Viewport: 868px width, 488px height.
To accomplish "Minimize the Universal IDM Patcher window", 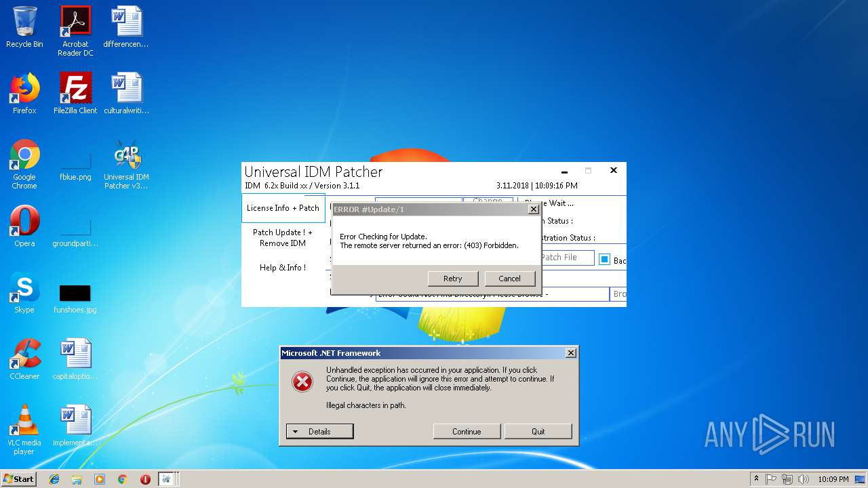I will tap(564, 171).
